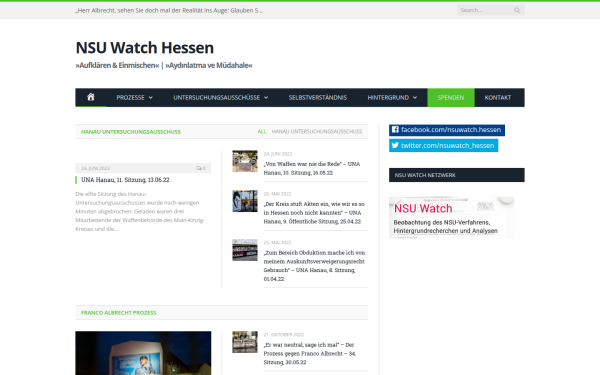Click the 21. Oktober 2022 article date

284,335
